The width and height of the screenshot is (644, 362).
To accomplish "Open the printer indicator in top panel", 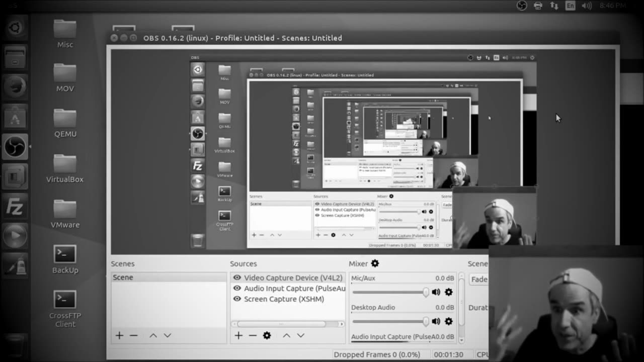I will [x=538, y=6].
